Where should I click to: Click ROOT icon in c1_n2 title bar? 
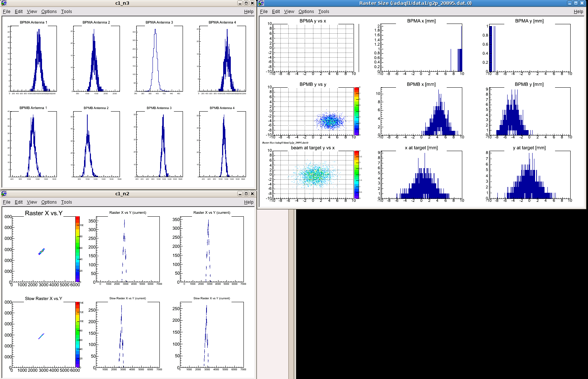pyautogui.click(x=4, y=193)
